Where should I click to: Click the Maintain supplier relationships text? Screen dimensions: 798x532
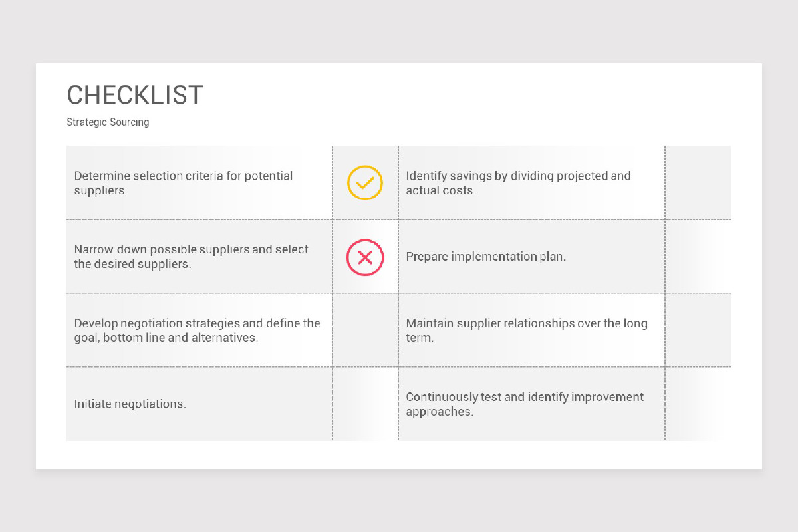tap(527, 331)
